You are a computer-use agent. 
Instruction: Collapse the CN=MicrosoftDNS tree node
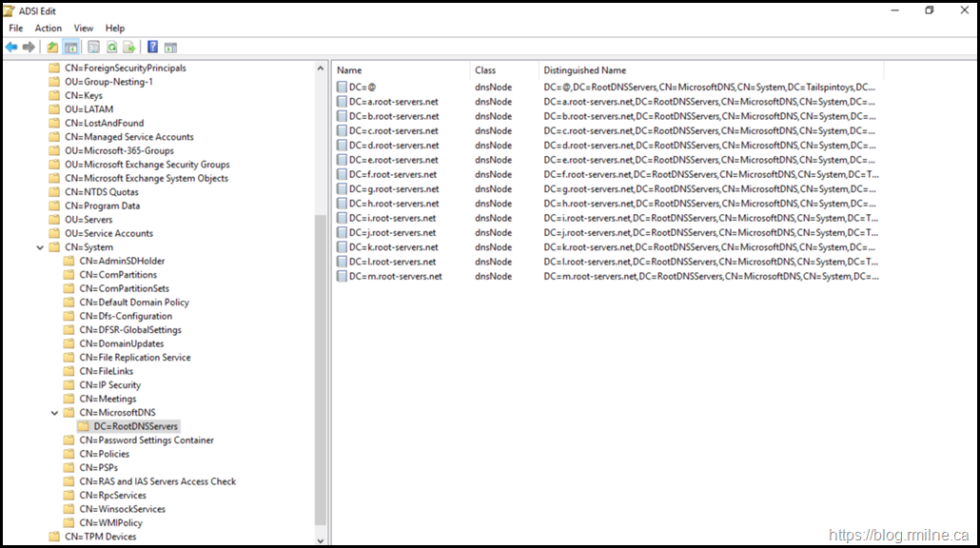tap(54, 413)
